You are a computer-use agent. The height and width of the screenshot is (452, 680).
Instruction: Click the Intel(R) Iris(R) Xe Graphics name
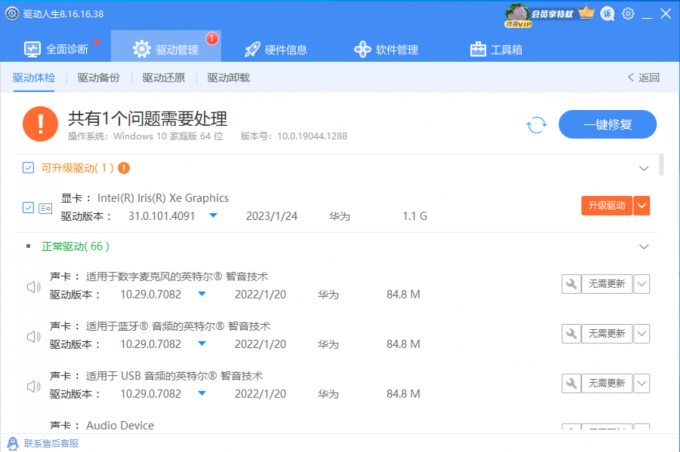[163, 198]
